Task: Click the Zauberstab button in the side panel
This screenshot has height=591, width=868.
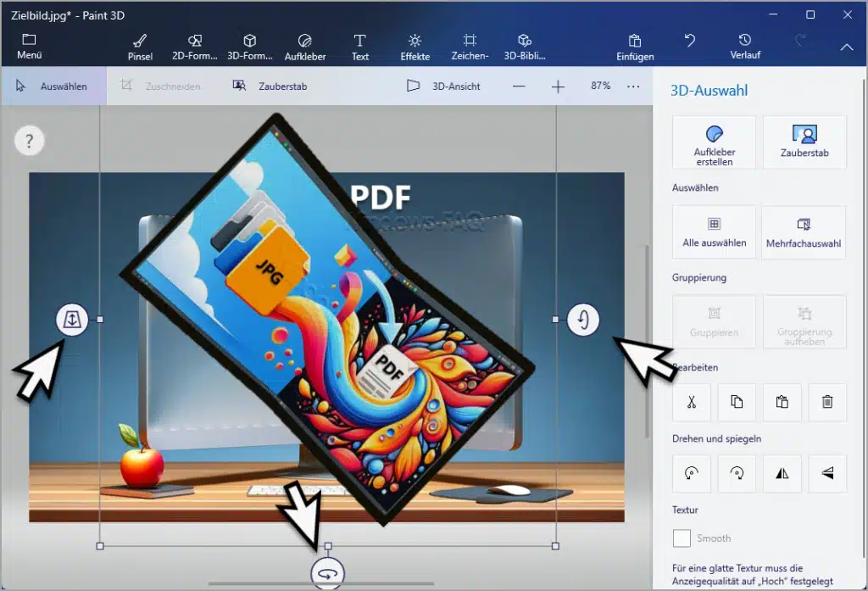Action: coord(804,142)
